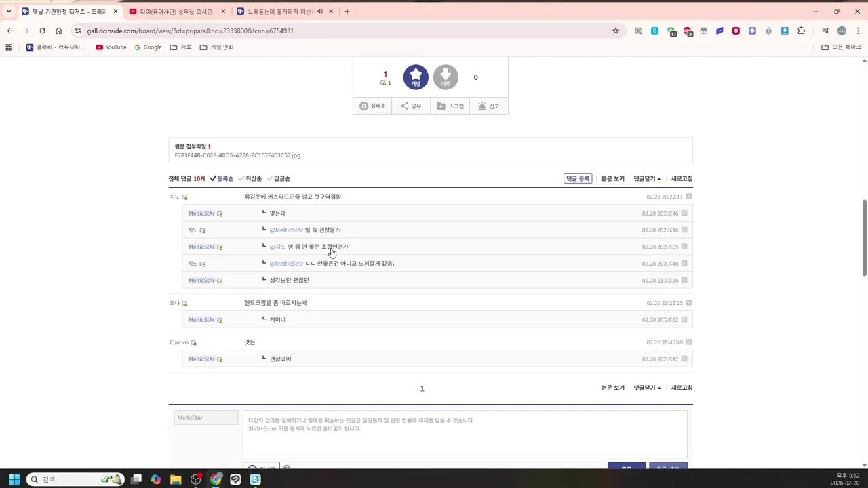
Task: Open Chrome three-dot menu
Action: [858, 30]
